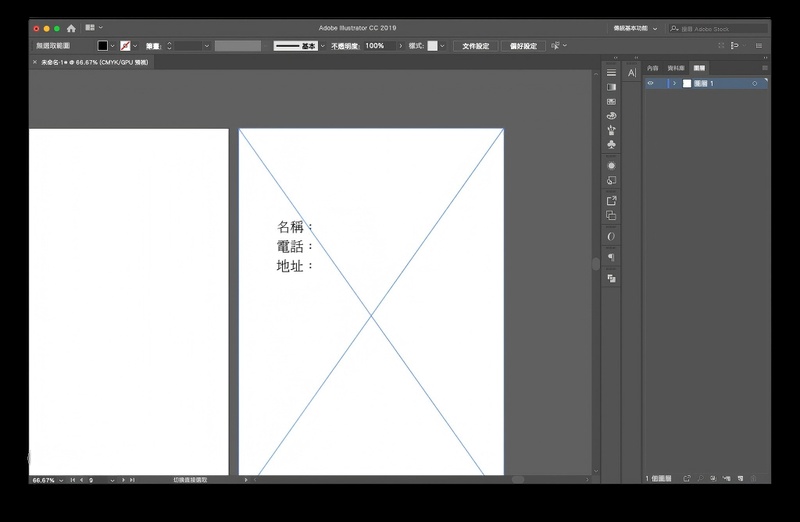Click the vertical scrollbar thumb of canvas
Viewport: 800px width, 522px height.
pyautogui.click(x=595, y=264)
